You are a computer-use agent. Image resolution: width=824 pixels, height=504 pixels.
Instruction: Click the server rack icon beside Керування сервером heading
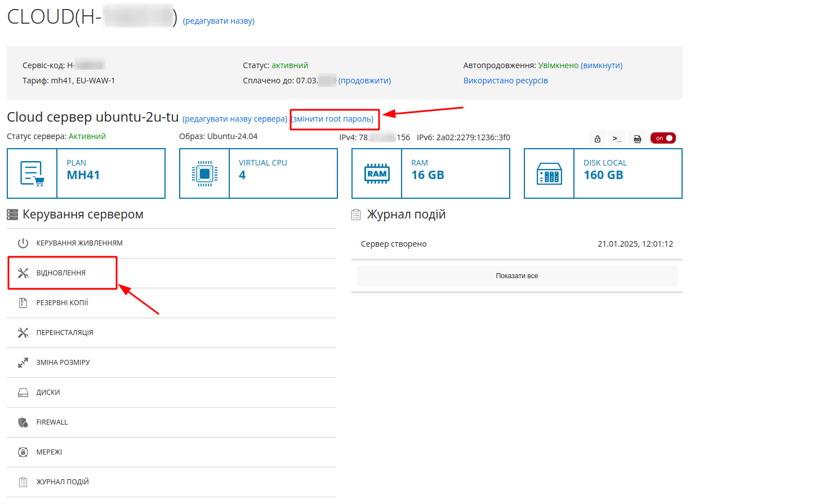pyautogui.click(x=12, y=215)
